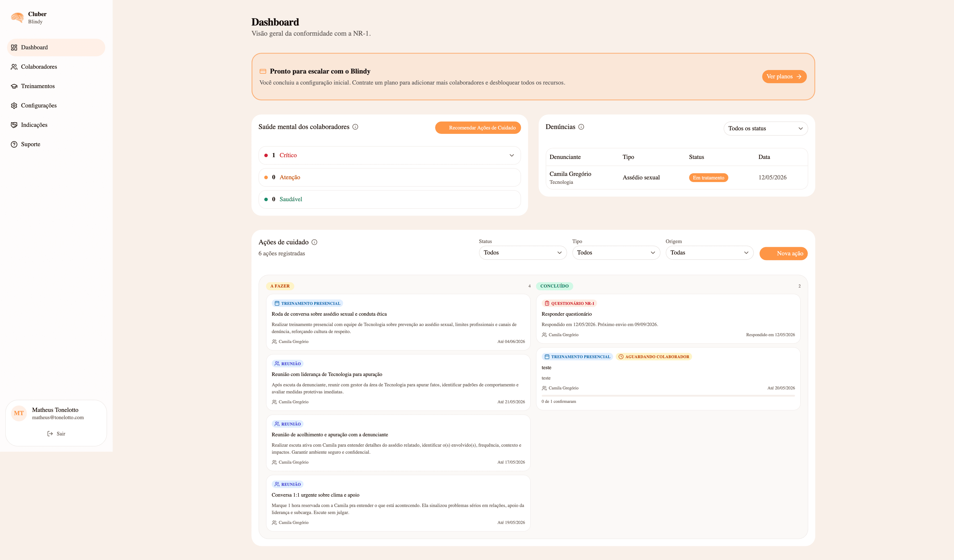The image size is (954, 560).
Task: Click confirmation progress bar on teste card
Action: (x=668, y=396)
